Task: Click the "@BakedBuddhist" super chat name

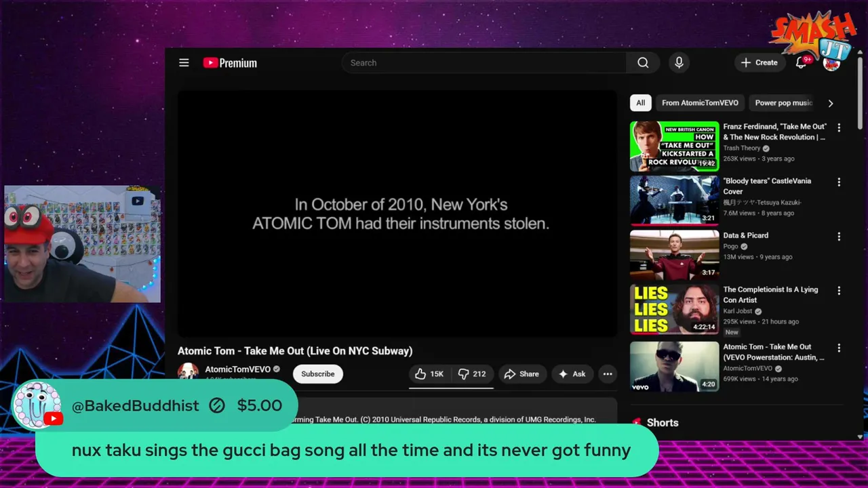Action: [x=136, y=405]
